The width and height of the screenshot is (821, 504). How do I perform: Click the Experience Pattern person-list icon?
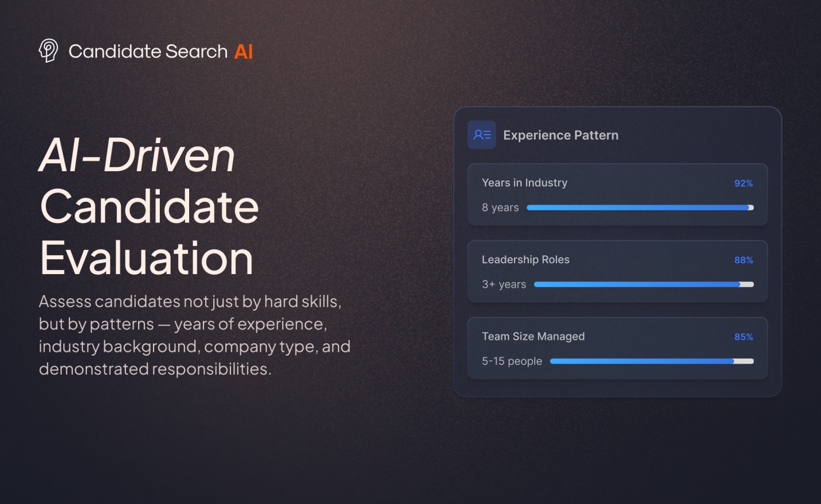(x=482, y=135)
